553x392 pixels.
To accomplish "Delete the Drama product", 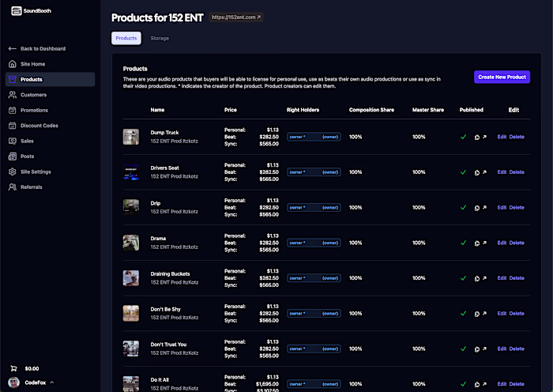I will click(x=517, y=243).
